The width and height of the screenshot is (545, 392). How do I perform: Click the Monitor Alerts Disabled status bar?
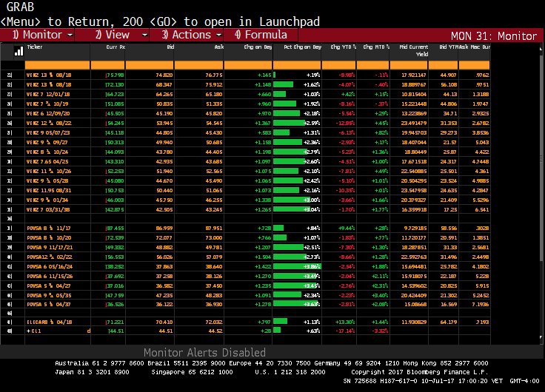(x=204, y=352)
